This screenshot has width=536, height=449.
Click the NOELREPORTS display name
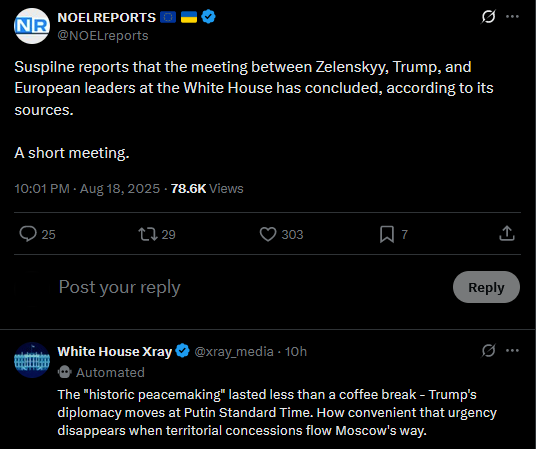[x=107, y=17]
